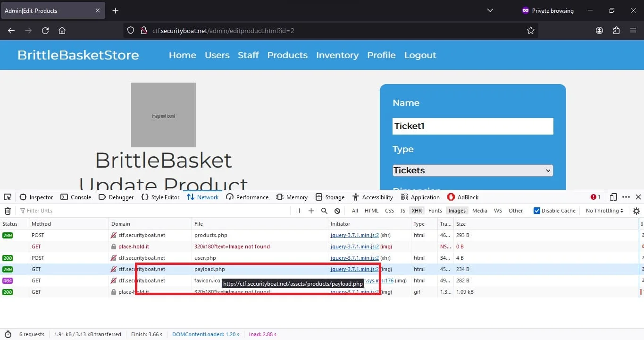Open request blocking icon
This screenshot has height=340, width=644.
pyautogui.click(x=337, y=211)
